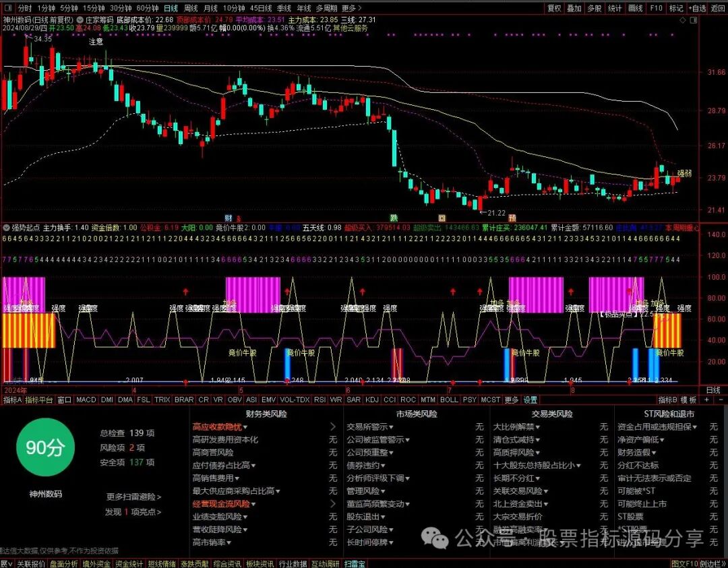
Task: Select the 年线 yearly period
Action: (303, 8)
